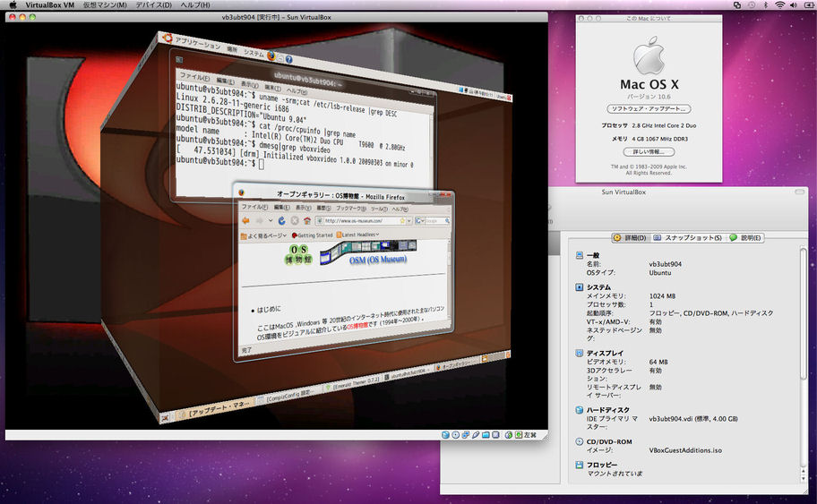Open the search engine selector dropdown in Firefox
Viewport: 817px width, 504px height.
(419, 221)
